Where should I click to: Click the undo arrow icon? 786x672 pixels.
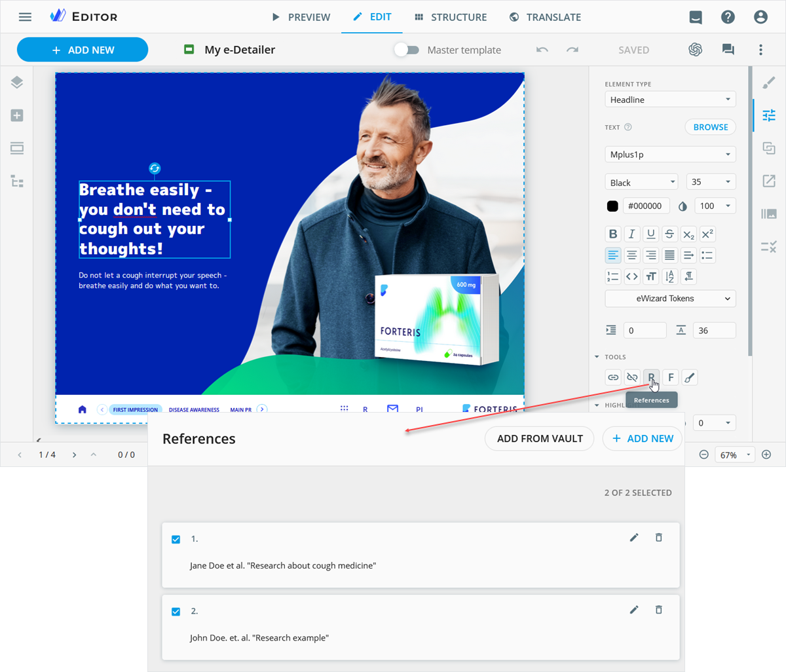tap(542, 50)
